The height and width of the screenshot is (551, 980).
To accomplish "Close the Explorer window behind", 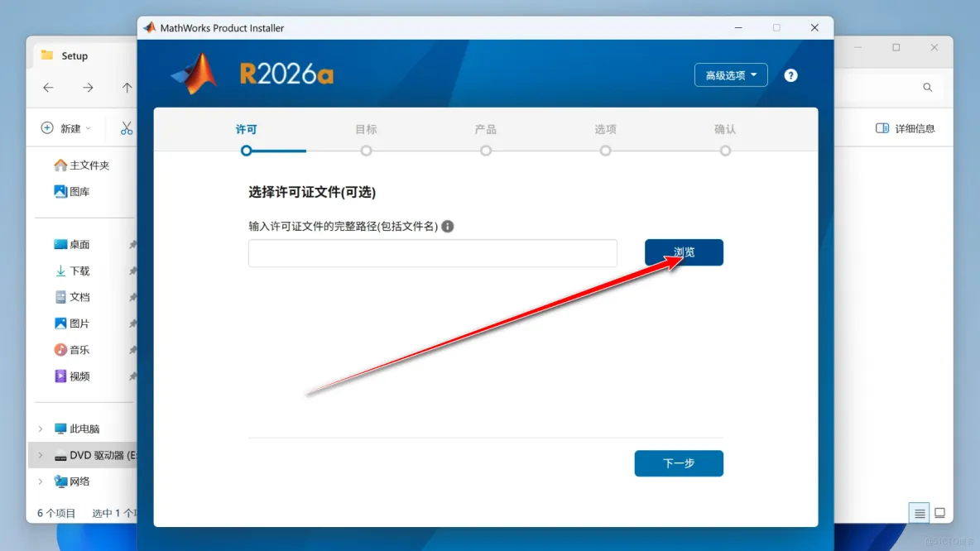I will point(934,47).
